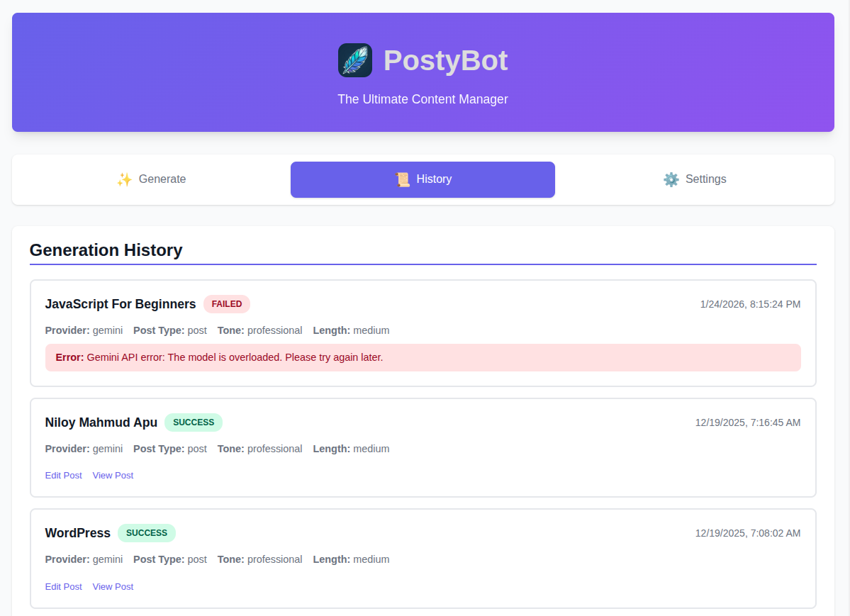Click SUCCESS badge next to WordPress

pos(147,533)
